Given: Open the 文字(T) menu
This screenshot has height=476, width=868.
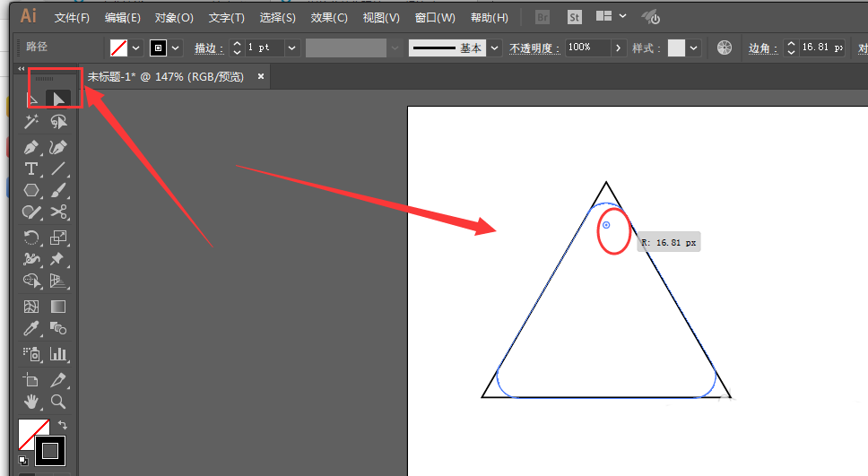Looking at the screenshot, I should 226,18.
